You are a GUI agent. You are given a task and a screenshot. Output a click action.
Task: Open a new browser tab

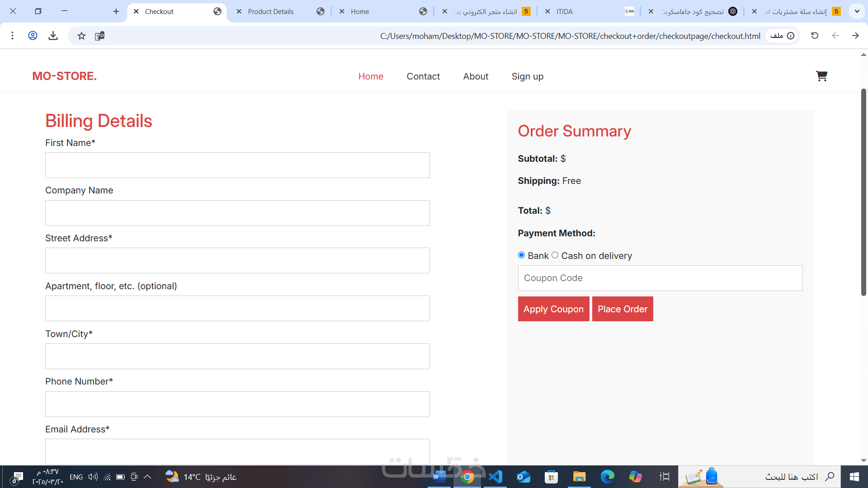tap(116, 11)
